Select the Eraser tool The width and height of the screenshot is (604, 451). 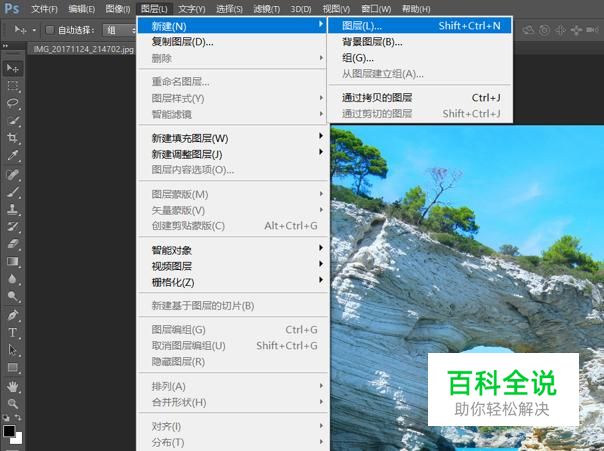pos(13,244)
